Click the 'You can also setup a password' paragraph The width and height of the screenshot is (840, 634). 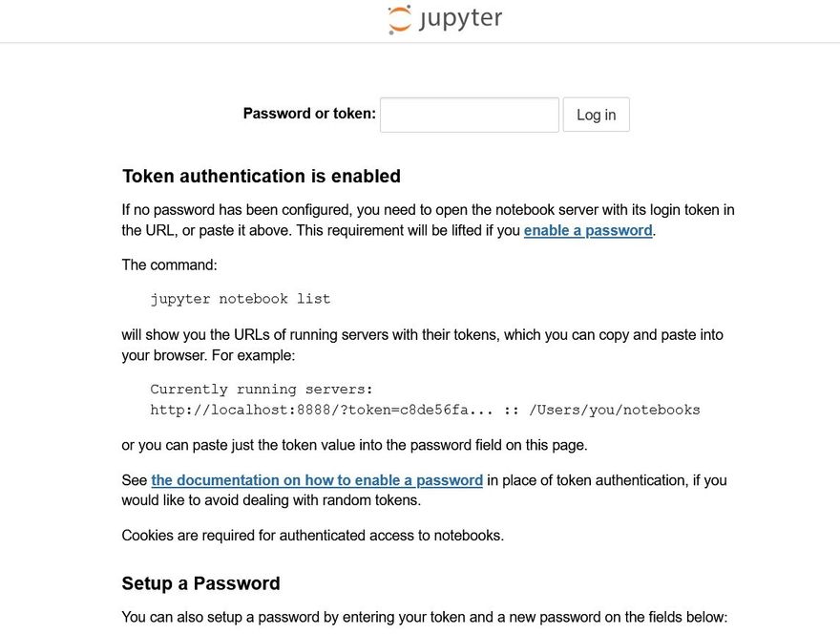(425, 617)
